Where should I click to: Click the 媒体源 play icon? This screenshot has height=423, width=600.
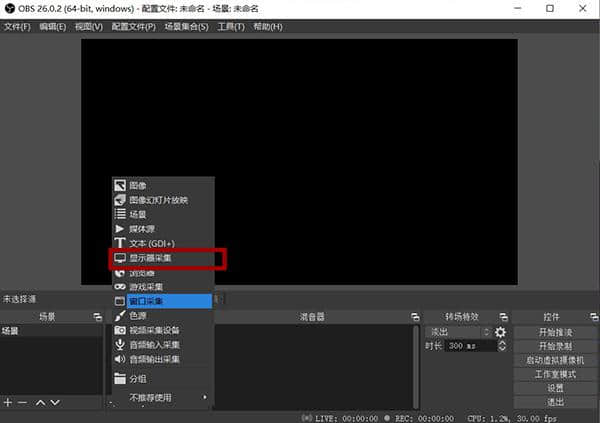pos(119,229)
